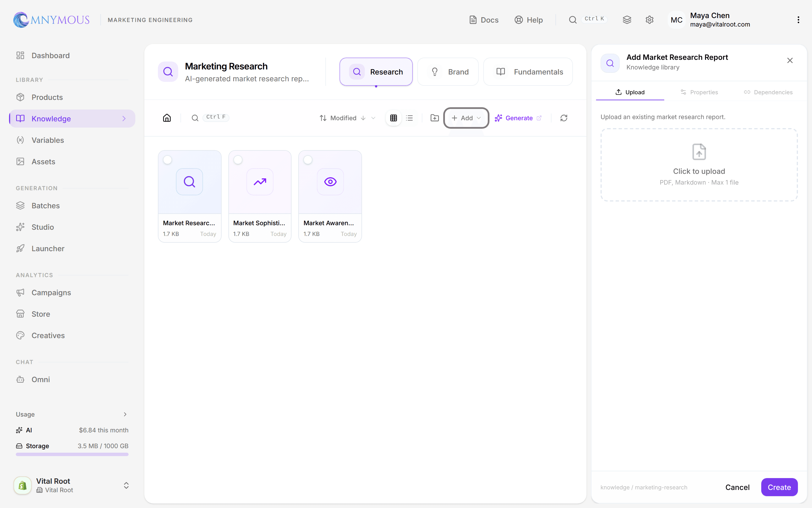Screen dimensions: 812x508
Task: Click the Ctrl F search in toolbar
Action: [x=210, y=118]
